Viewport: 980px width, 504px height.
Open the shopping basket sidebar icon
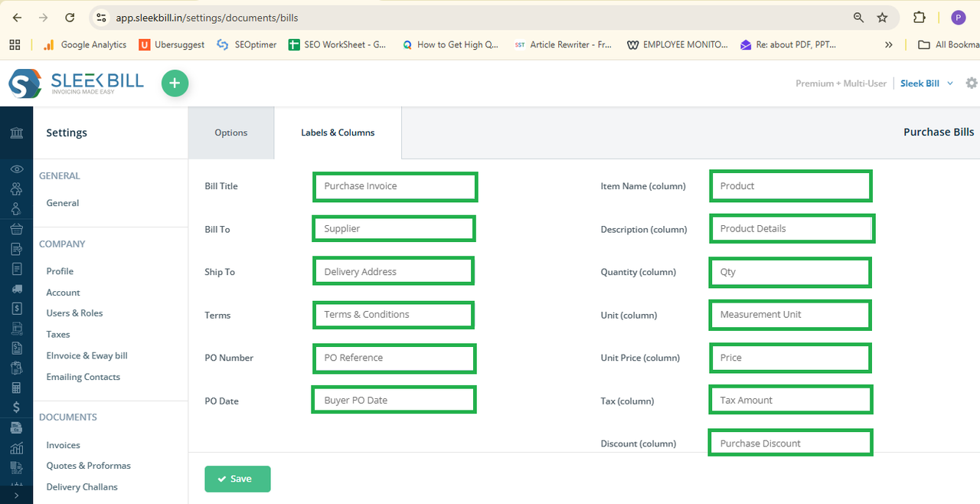(x=16, y=228)
